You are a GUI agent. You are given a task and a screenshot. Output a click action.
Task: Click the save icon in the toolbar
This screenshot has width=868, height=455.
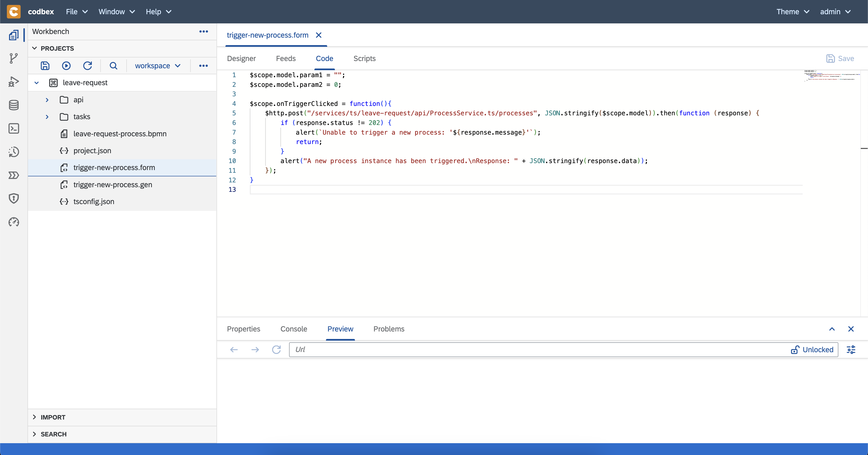45,65
